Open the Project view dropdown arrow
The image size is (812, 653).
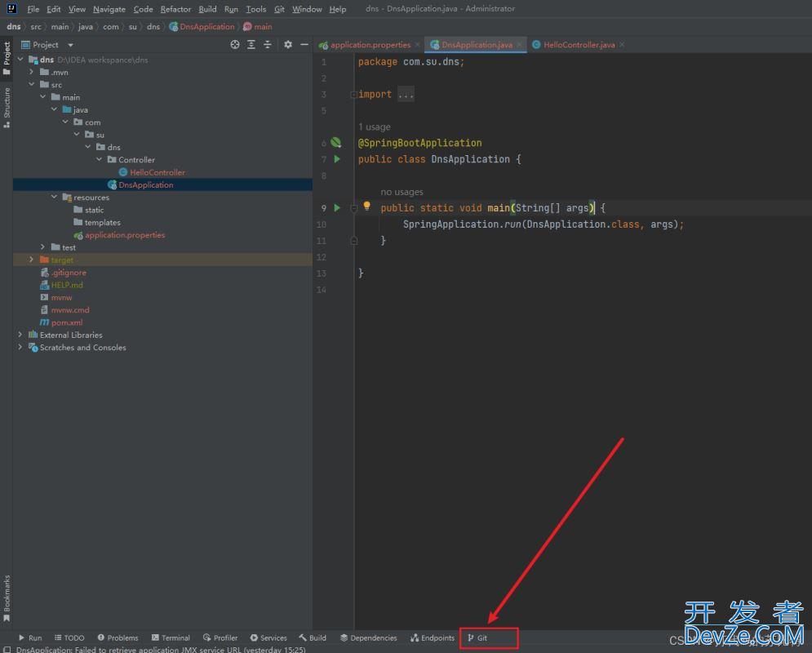tap(70, 45)
